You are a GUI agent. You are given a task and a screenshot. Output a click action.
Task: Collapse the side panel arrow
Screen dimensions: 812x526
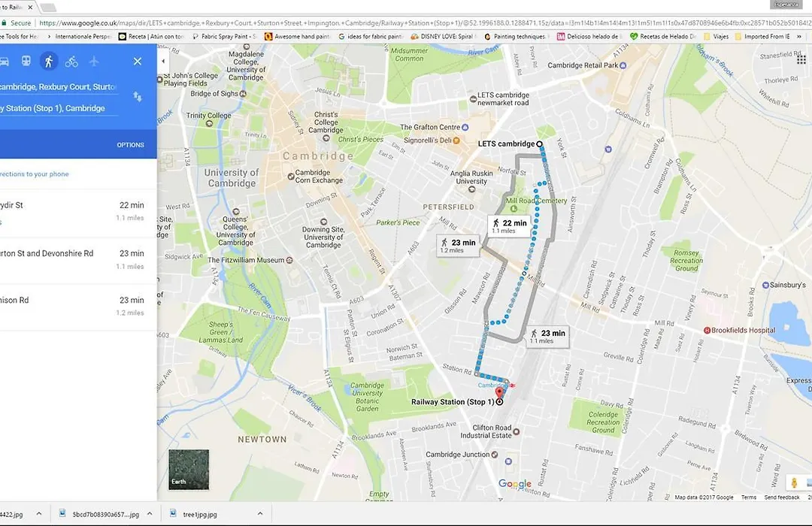coord(163,61)
